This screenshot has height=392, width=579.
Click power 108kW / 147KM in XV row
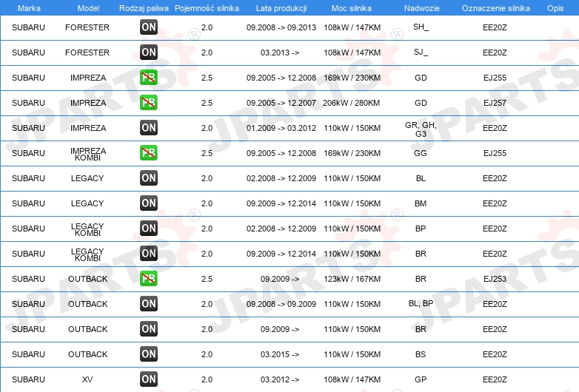click(352, 379)
